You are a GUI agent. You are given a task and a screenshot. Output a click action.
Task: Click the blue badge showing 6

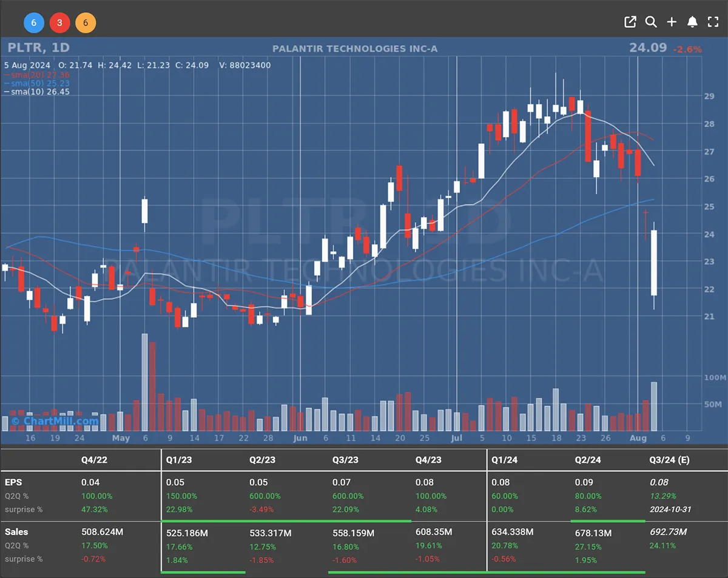[x=34, y=23]
